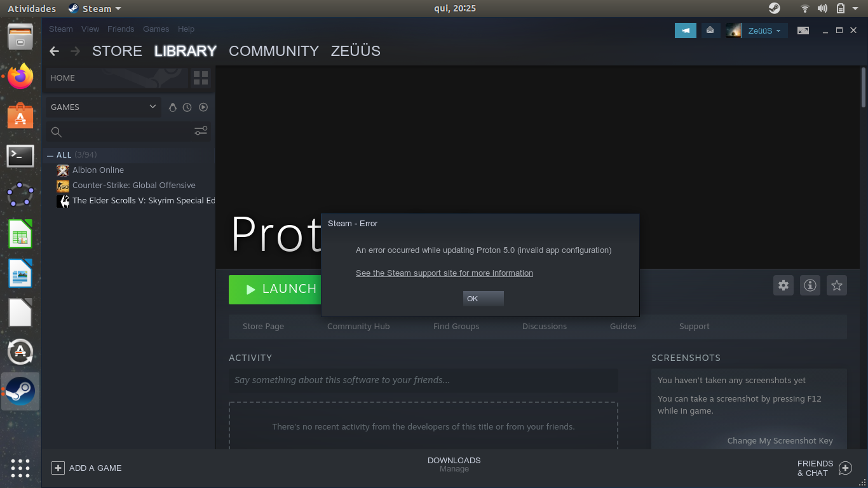Open the Games menu
This screenshot has width=868, height=488.
coord(156,29)
